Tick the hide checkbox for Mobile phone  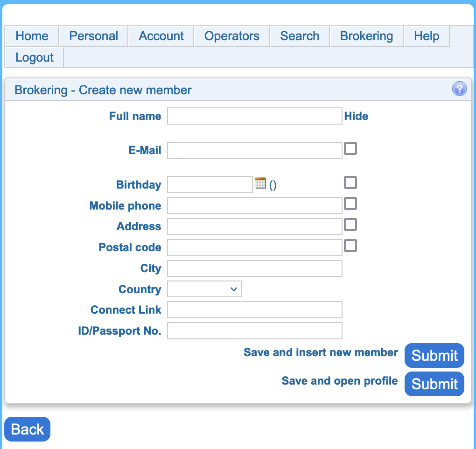350,203
